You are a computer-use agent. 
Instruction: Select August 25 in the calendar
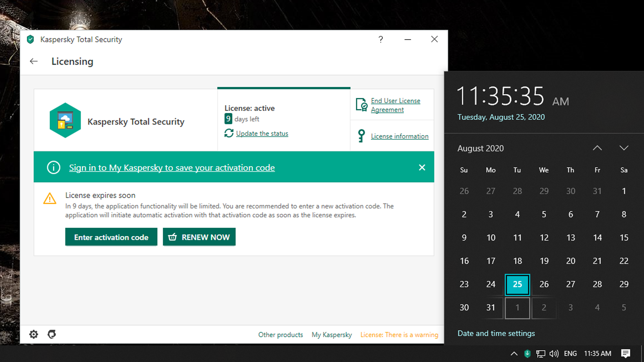[518, 284]
